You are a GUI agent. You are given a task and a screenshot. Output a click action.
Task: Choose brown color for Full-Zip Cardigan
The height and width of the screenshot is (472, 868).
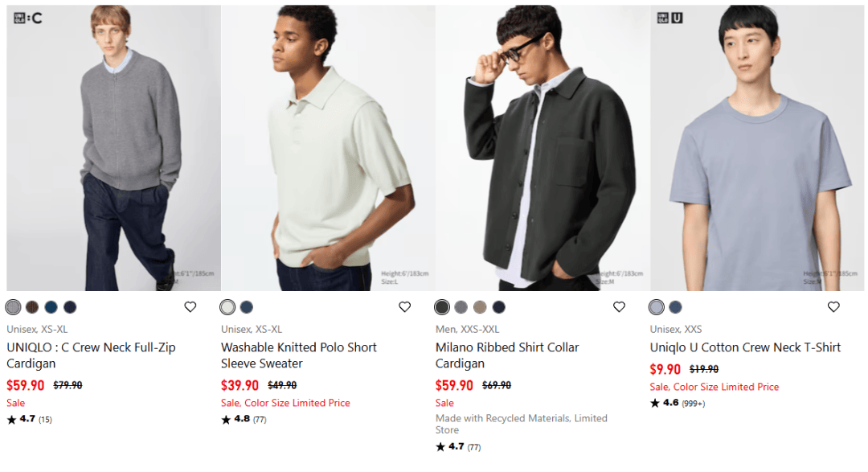32,307
